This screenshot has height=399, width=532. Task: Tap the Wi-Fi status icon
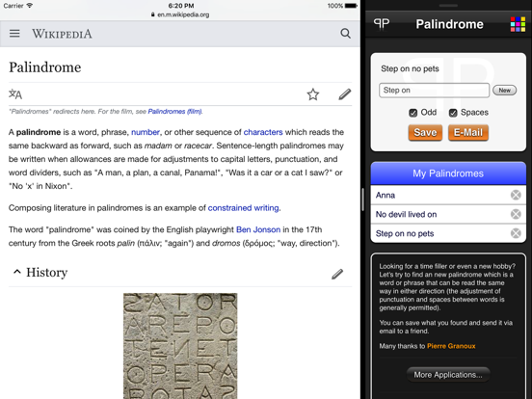(30, 6)
